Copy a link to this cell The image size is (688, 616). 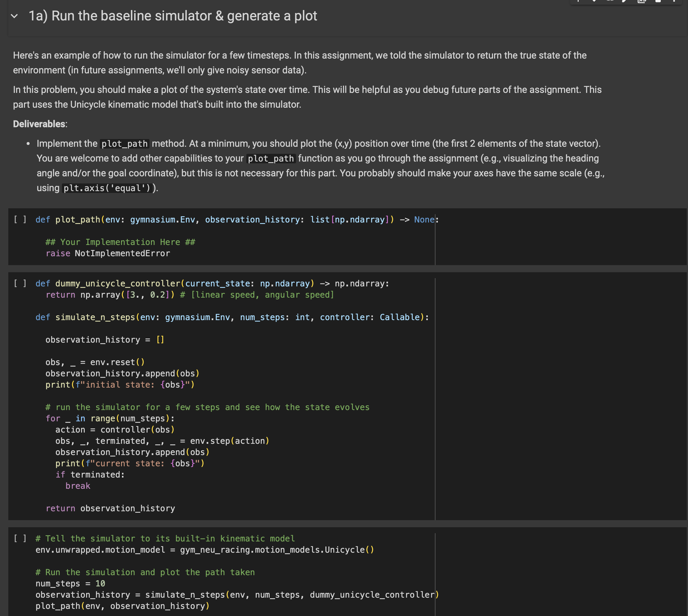[x=610, y=2]
